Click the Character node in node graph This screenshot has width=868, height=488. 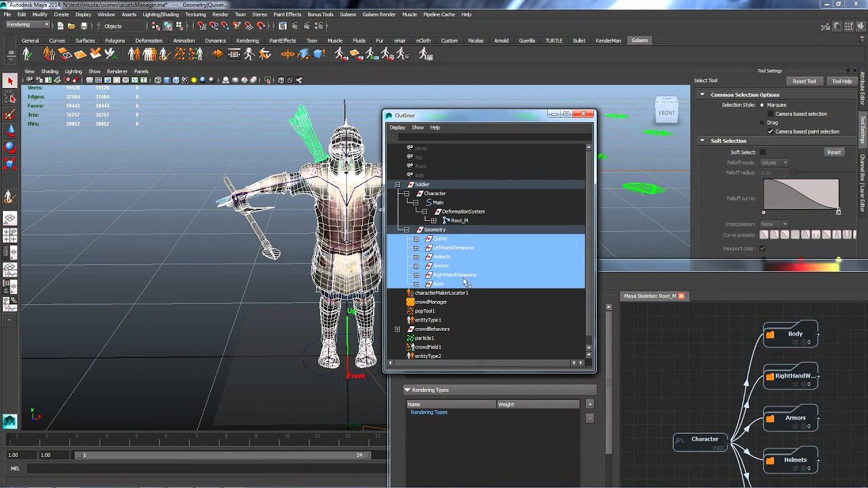point(701,442)
